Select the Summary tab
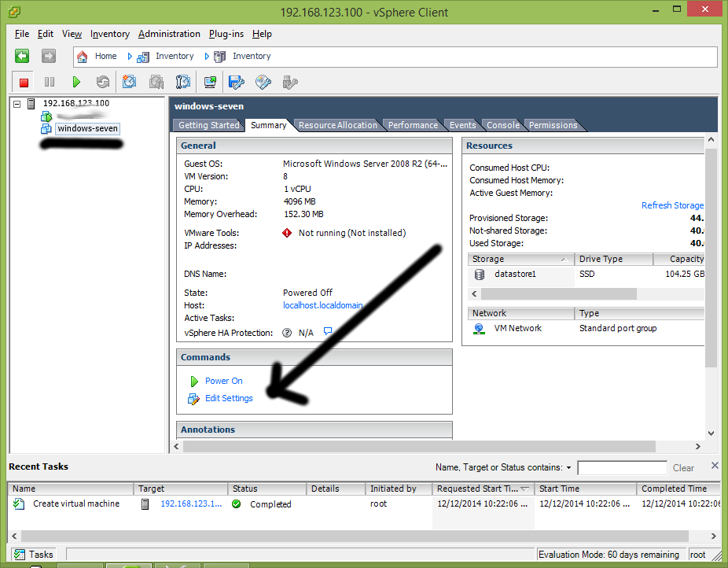The height and width of the screenshot is (568, 728). pyautogui.click(x=268, y=125)
